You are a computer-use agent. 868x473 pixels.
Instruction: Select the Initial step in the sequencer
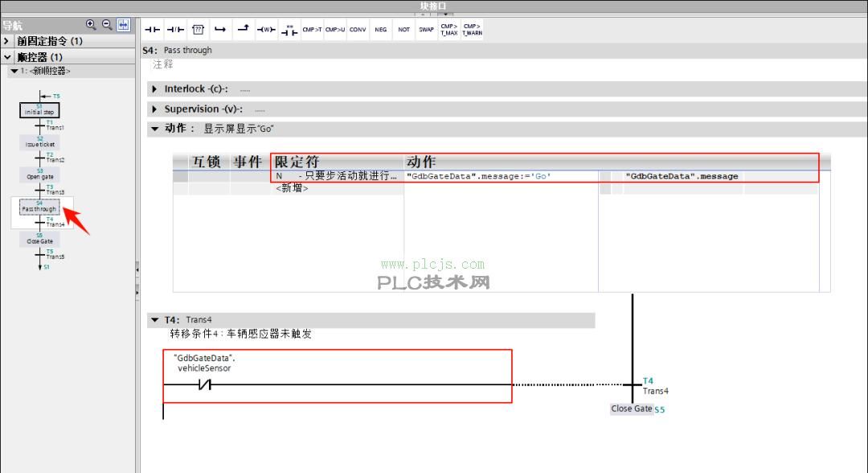pyautogui.click(x=39, y=110)
